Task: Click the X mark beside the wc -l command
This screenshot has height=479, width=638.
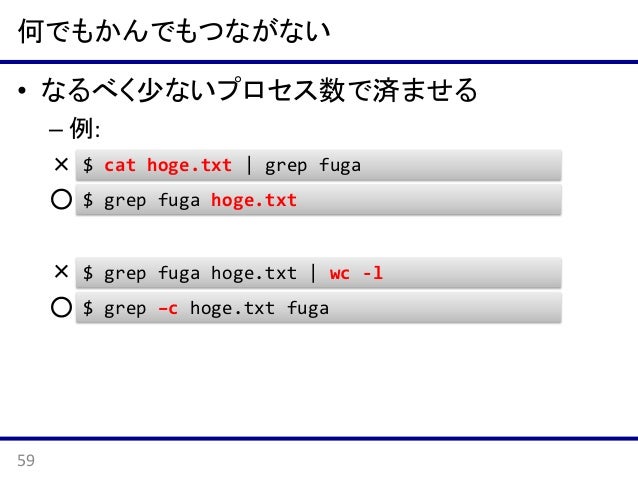Action: (x=61, y=271)
